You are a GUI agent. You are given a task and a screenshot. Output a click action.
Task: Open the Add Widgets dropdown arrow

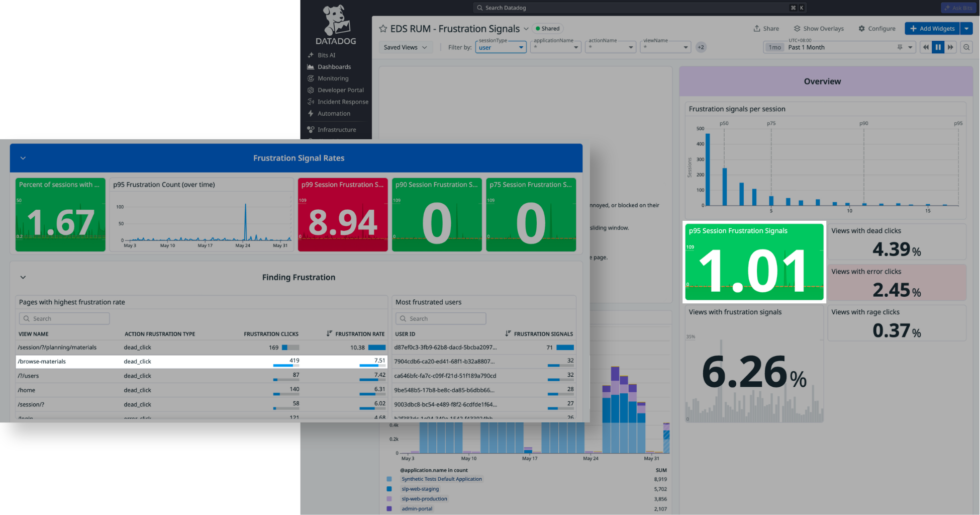tap(966, 29)
